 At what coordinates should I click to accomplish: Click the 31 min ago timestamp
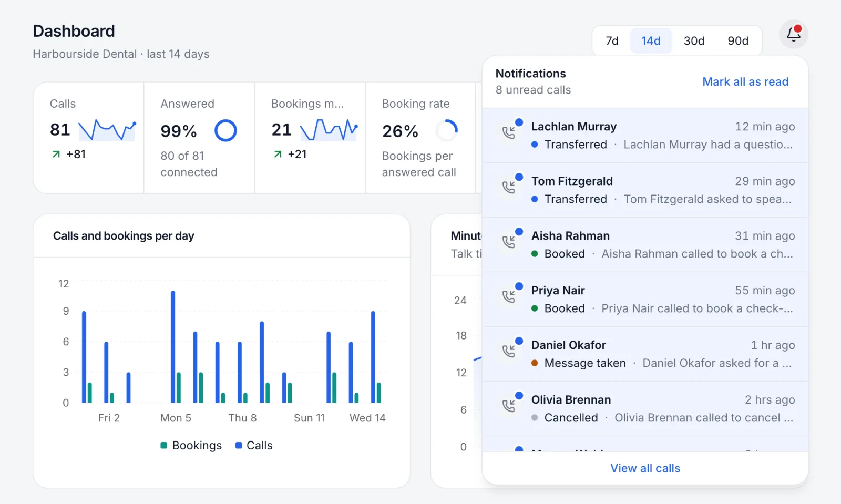[765, 236]
